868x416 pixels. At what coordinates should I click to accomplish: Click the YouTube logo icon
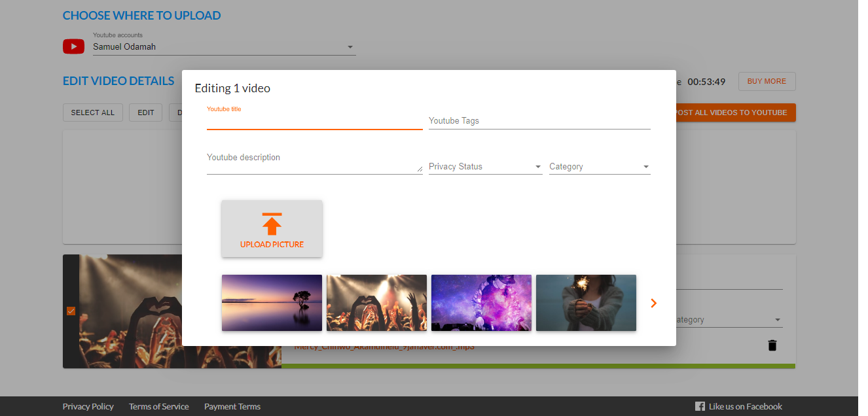point(73,46)
